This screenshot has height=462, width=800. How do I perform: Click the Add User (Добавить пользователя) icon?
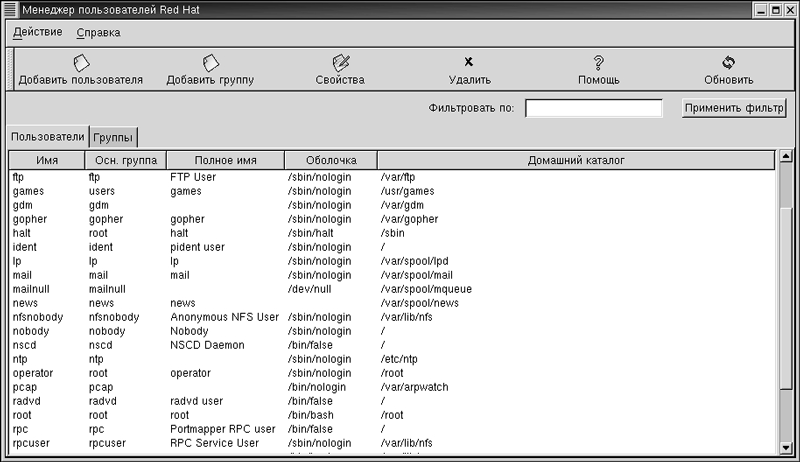coord(81,63)
